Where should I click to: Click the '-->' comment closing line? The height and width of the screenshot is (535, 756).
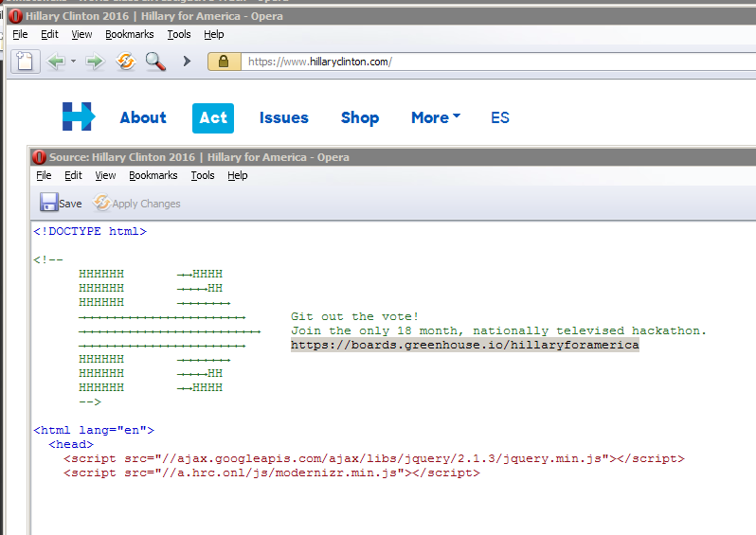pos(90,402)
